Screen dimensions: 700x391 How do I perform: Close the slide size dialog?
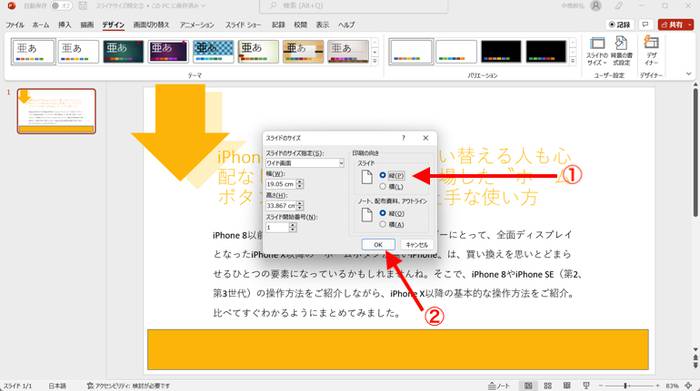pos(425,138)
